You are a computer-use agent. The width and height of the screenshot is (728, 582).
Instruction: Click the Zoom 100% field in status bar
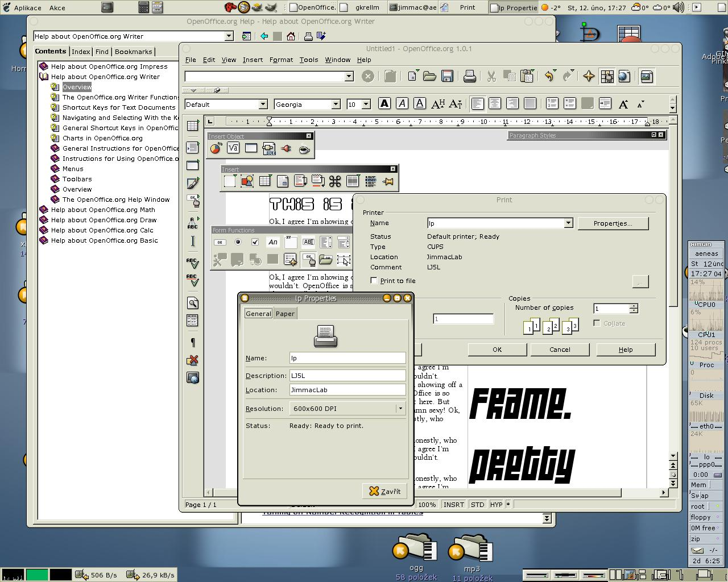(x=427, y=505)
